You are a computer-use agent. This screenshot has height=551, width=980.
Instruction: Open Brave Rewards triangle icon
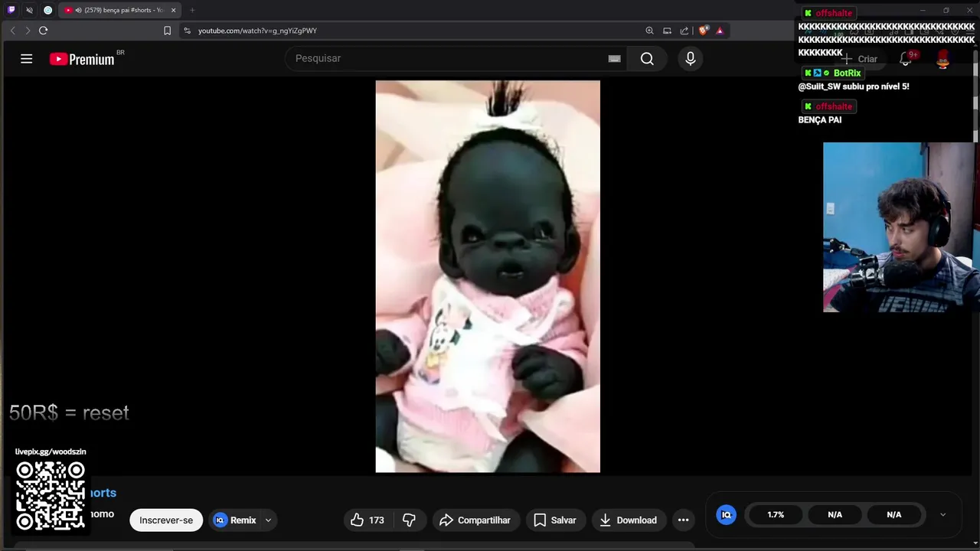720,31
